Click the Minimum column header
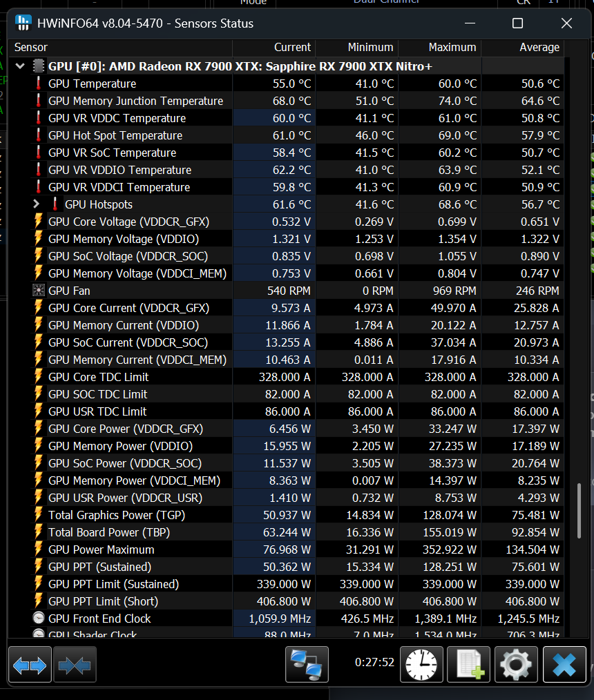 (x=357, y=48)
